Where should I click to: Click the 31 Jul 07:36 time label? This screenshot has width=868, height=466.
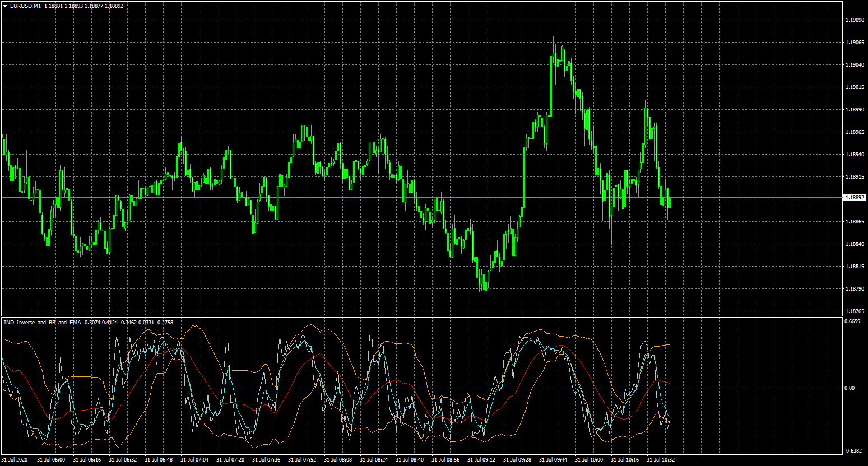[x=266, y=460]
